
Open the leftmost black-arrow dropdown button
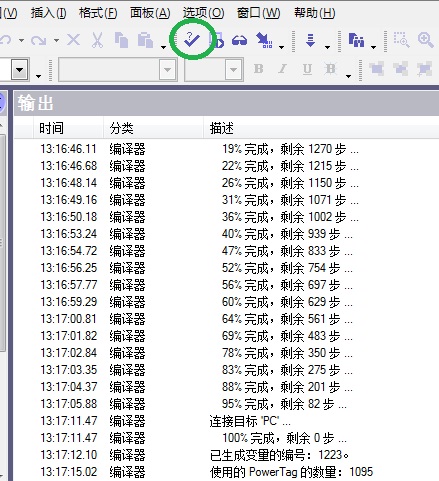(x=20, y=70)
